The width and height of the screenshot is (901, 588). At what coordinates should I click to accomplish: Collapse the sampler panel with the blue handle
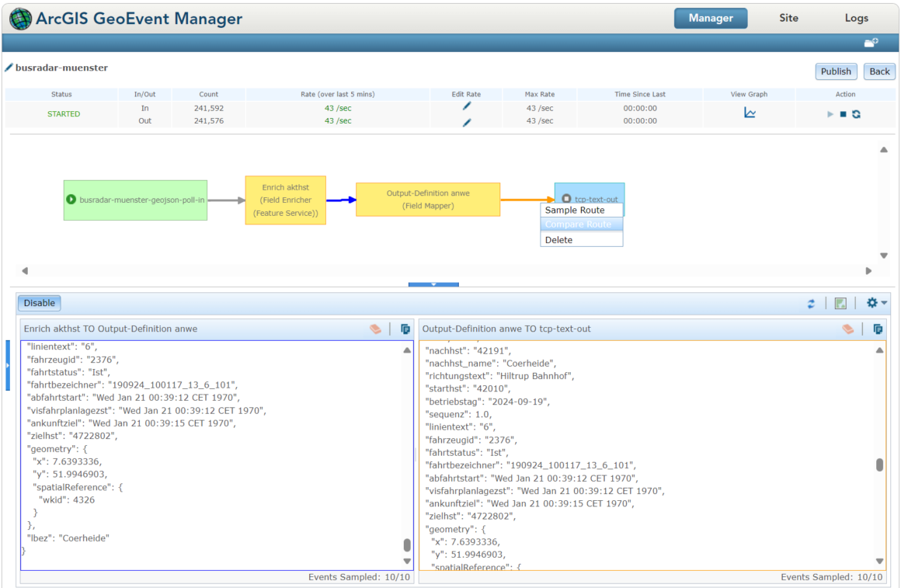pyautogui.click(x=433, y=284)
